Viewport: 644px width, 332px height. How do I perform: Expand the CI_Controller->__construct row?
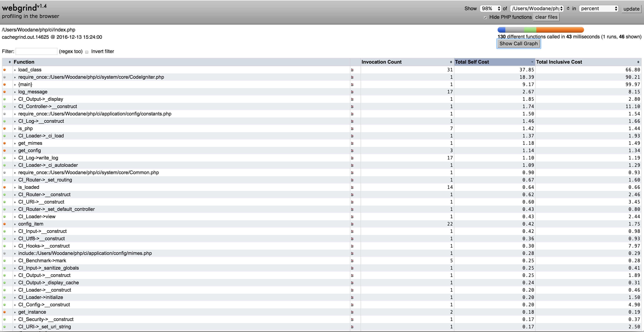click(15, 107)
